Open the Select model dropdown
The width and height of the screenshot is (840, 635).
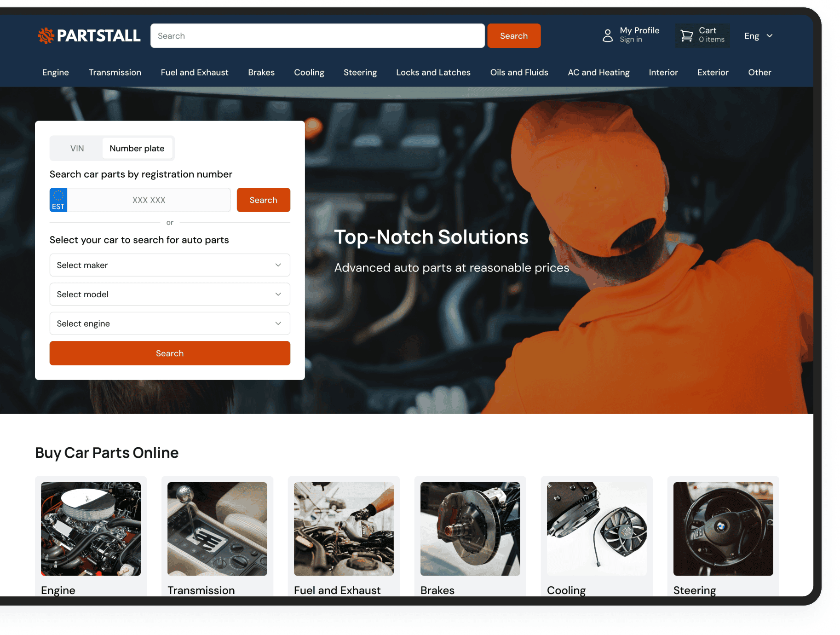[x=170, y=294]
